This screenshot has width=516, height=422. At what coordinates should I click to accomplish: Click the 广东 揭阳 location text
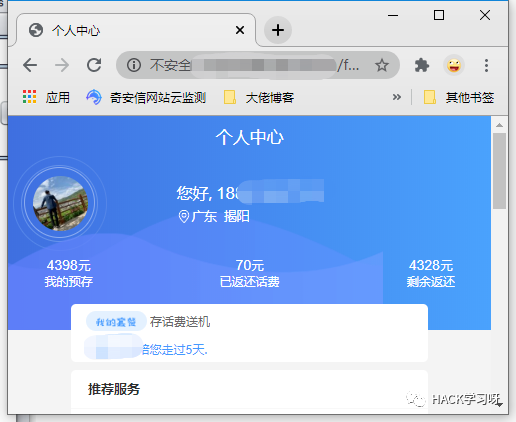click(220, 216)
